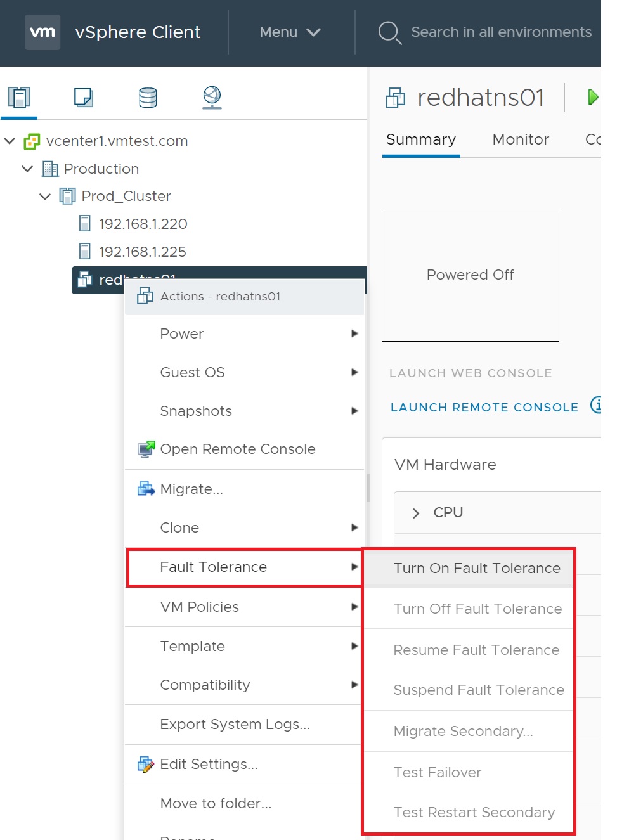Collapse the Production datacenter node
This screenshot has height=840, width=636.
click(27, 169)
